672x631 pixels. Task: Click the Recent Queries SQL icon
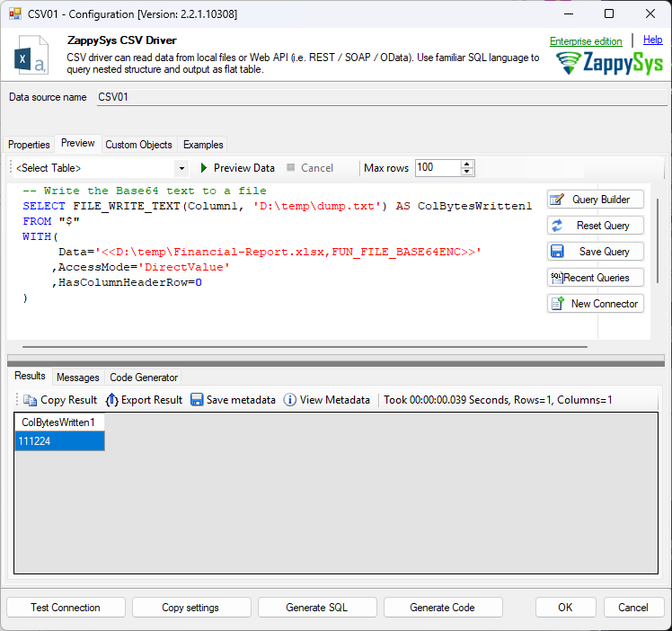click(x=556, y=278)
